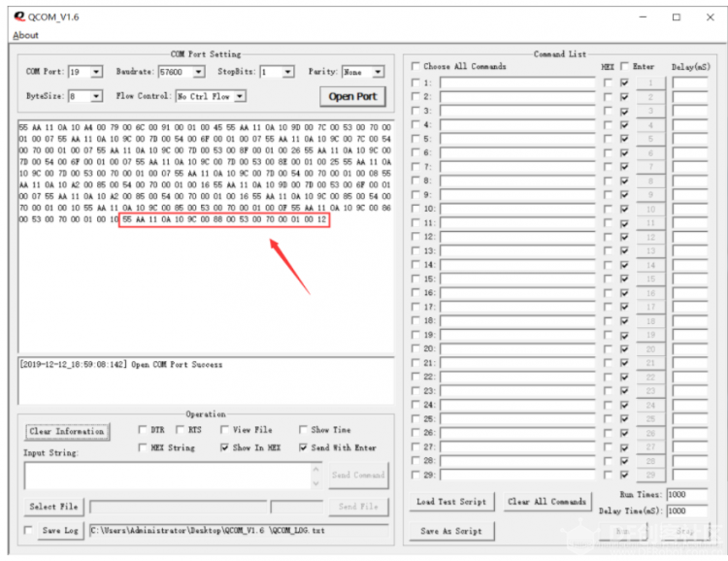Viewport: 728px width, 561px height.
Task: Check the command 8 selection checkbox
Action: pyautogui.click(x=415, y=181)
